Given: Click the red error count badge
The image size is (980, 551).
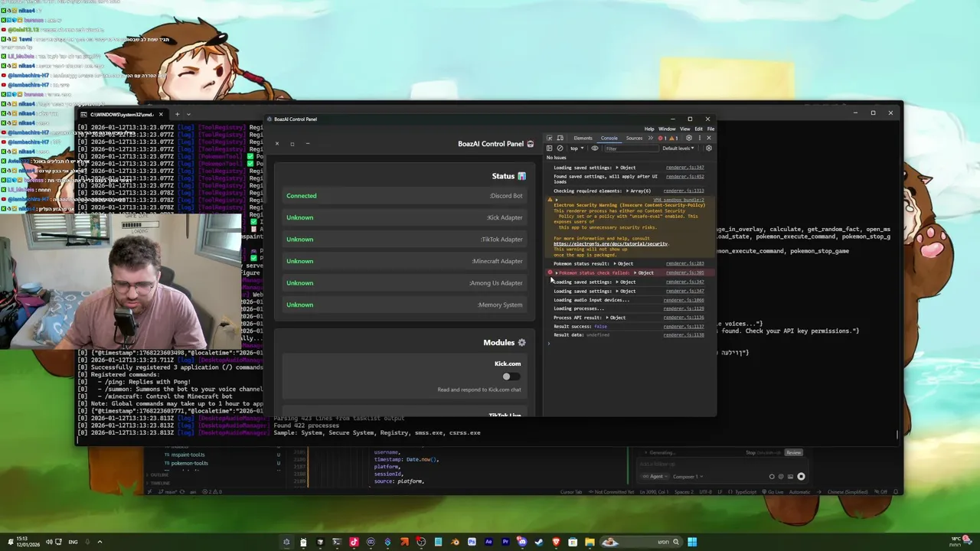Looking at the screenshot, I should (661, 138).
